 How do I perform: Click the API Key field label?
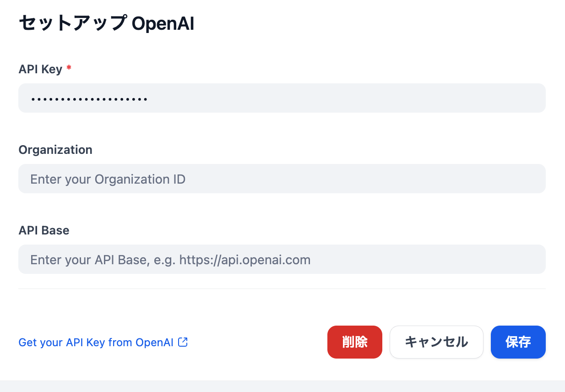click(39, 69)
